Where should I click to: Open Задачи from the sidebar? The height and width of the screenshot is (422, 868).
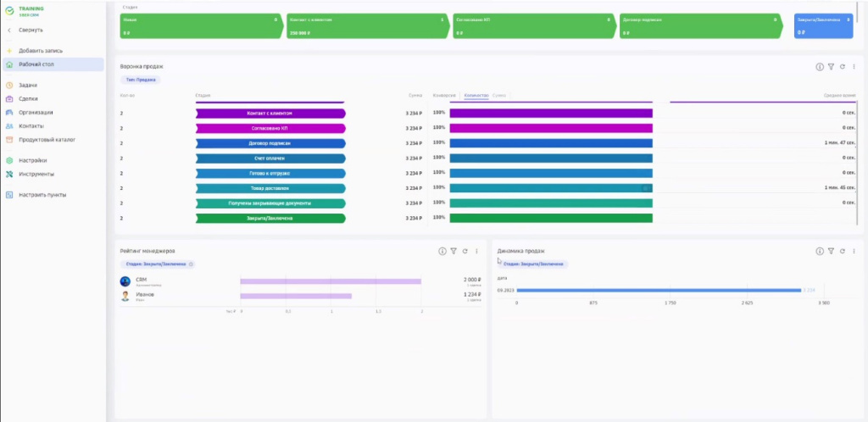click(x=28, y=86)
